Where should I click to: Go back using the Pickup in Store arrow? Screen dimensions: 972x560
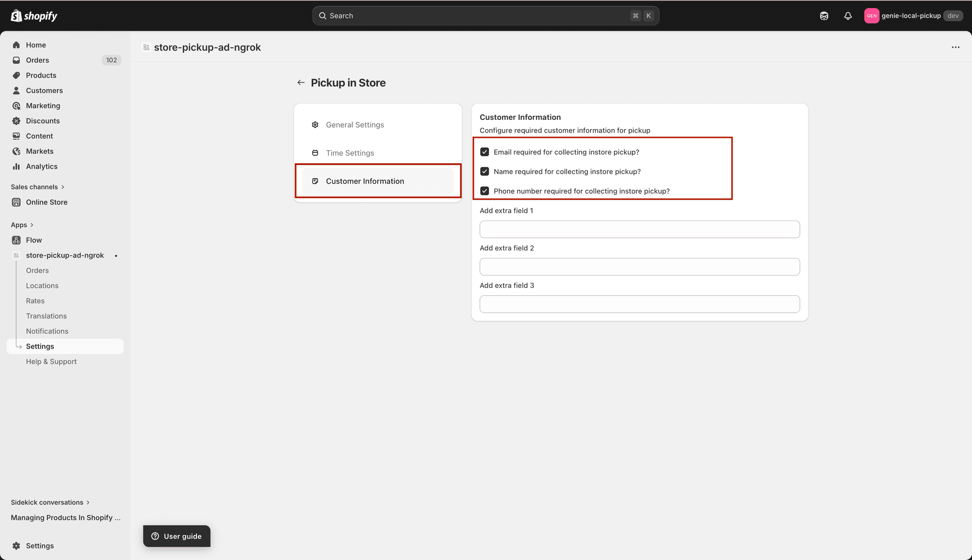(x=301, y=82)
